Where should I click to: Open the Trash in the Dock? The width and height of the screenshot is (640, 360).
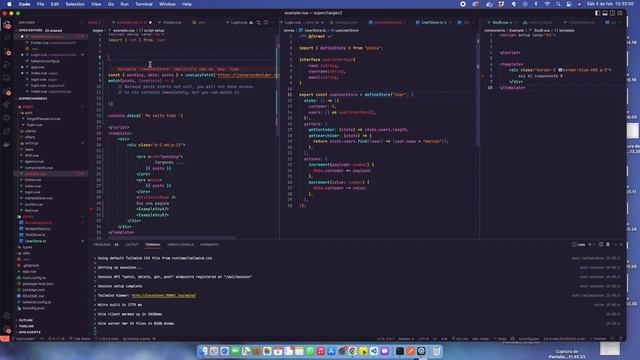[x=436, y=351]
